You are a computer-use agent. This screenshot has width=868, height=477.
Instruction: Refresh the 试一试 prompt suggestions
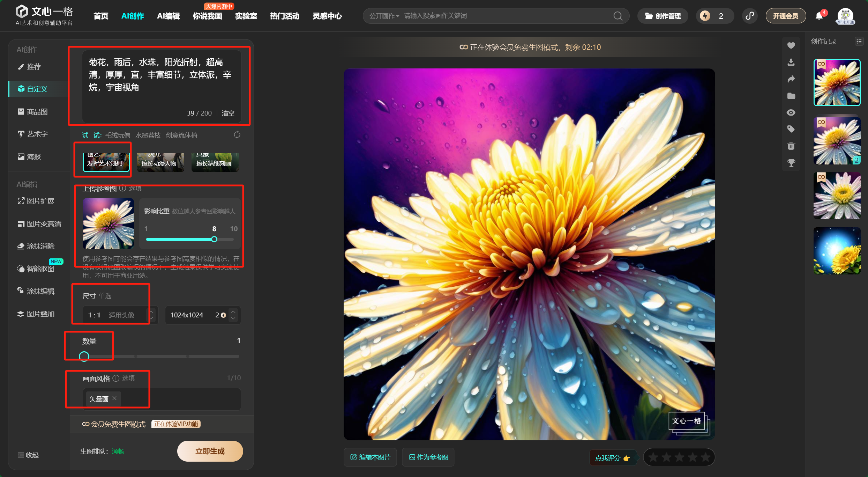[x=237, y=135]
